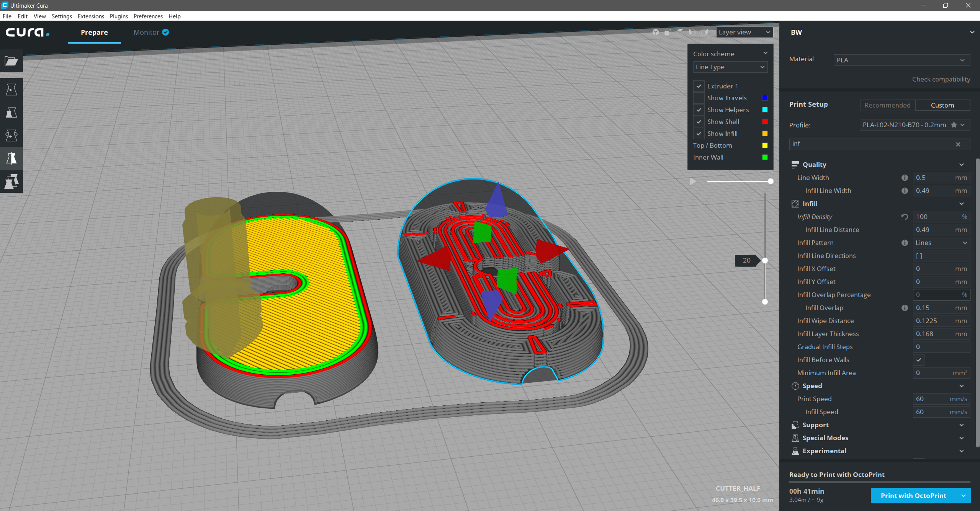Switch camera to front view cube icon

(668, 32)
